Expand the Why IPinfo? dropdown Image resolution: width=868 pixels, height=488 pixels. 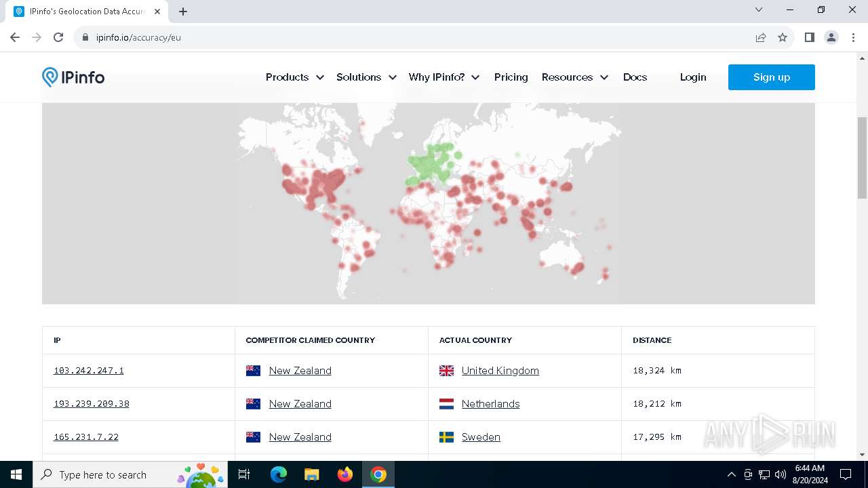(443, 77)
